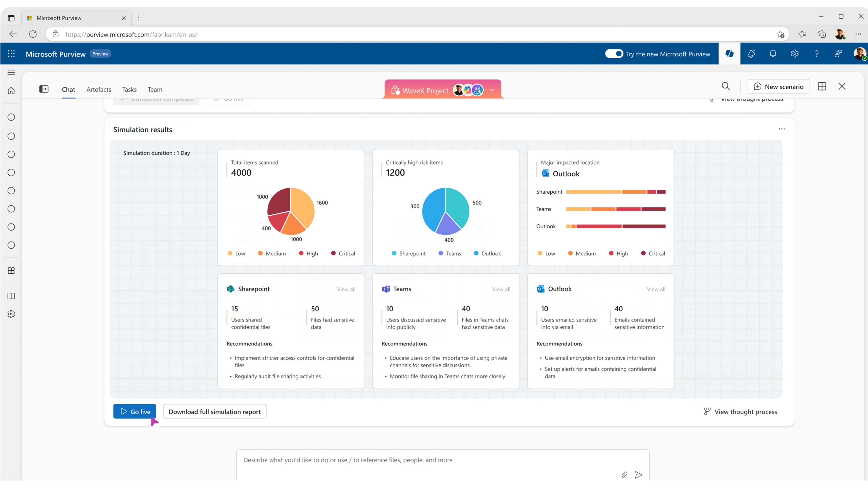The width and height of the screenshot is (868, 488).
Task: Toggle Try the new Microsoft Purview switch
Action: [x=614, y=54]
